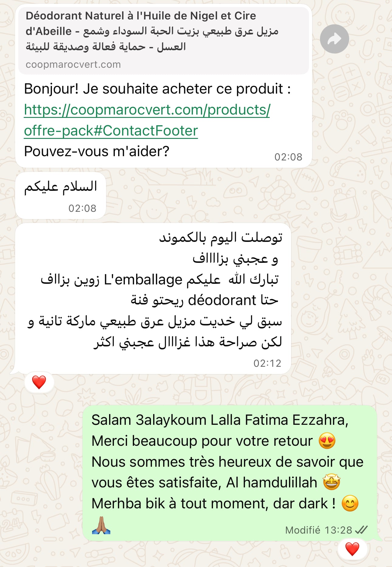Click the 13:28 timestamp on the reply

click(338, 530)
